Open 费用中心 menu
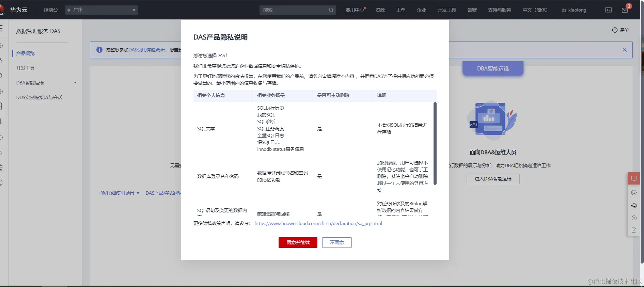Image resolution: width=644 pixels, height=287 pixels. 355,10
